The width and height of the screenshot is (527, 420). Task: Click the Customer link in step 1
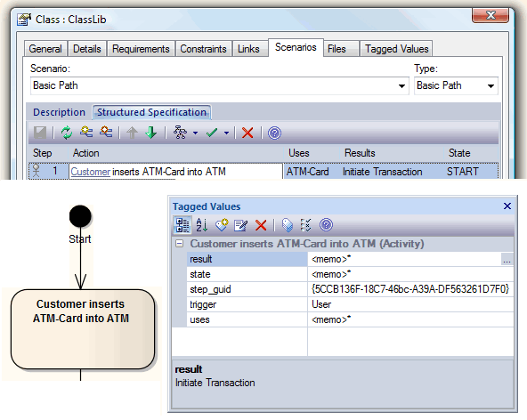(91, 172)
